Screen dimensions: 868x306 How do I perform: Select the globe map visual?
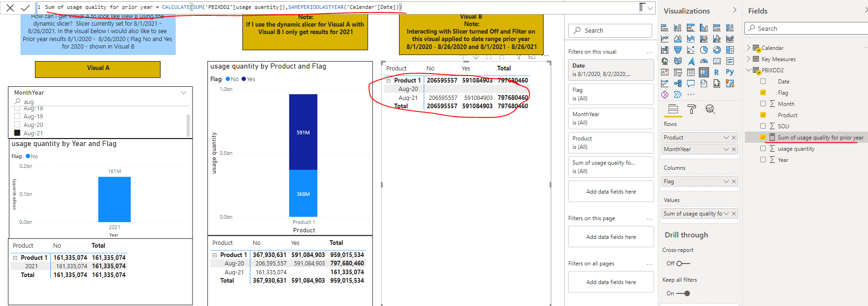[665, 61]
